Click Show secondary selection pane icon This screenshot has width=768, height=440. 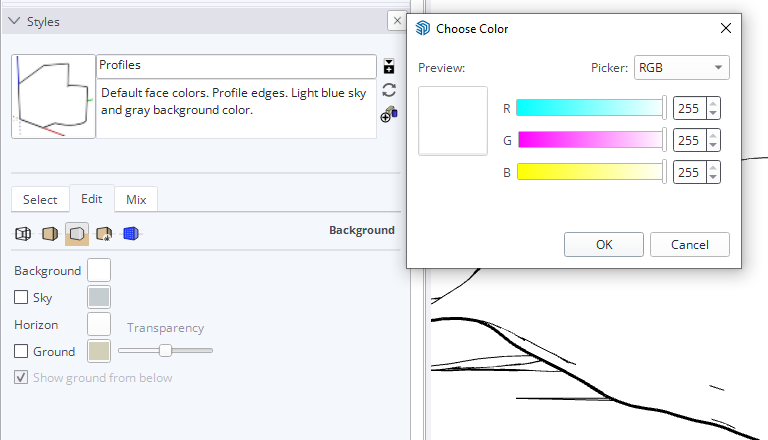389,115
